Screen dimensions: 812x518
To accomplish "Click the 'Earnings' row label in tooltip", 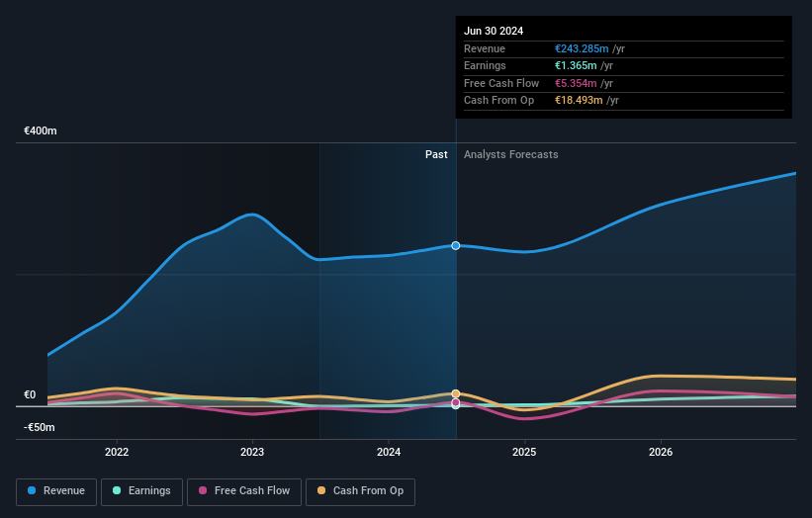I will (x=485, y=65).
